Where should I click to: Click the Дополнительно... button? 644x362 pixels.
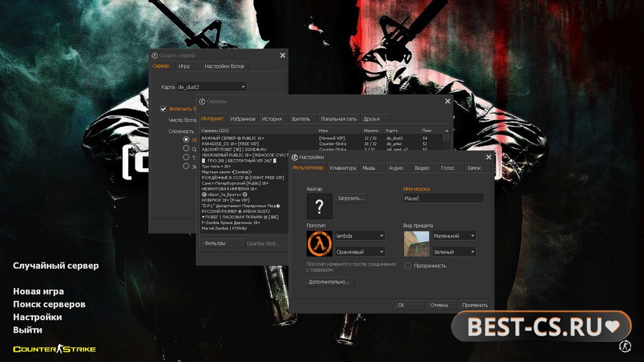tap(330, 282)
